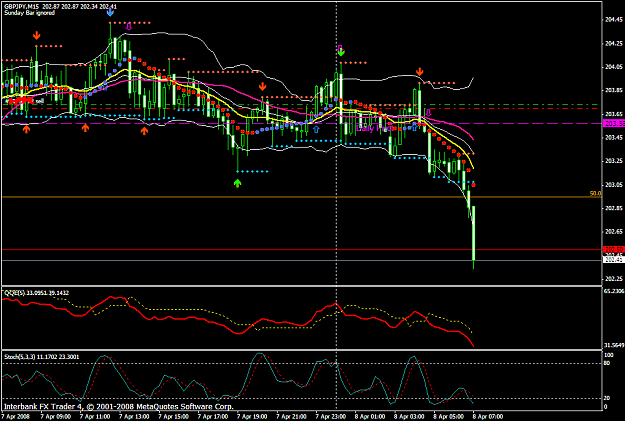
Task: Click the orange up arrow nearest the chart's left edge
Action: point(26,129)
